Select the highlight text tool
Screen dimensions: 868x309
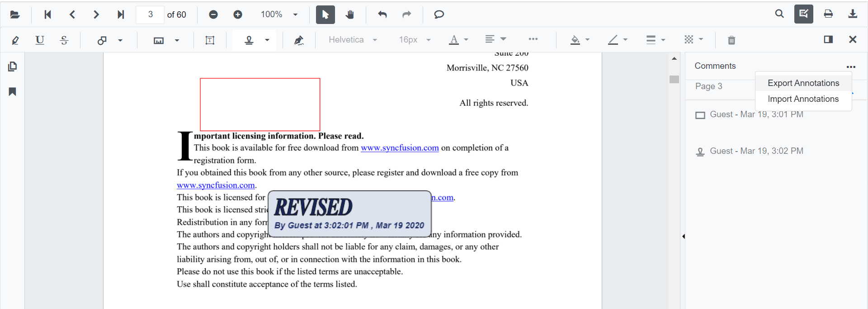tap(15, 40)
